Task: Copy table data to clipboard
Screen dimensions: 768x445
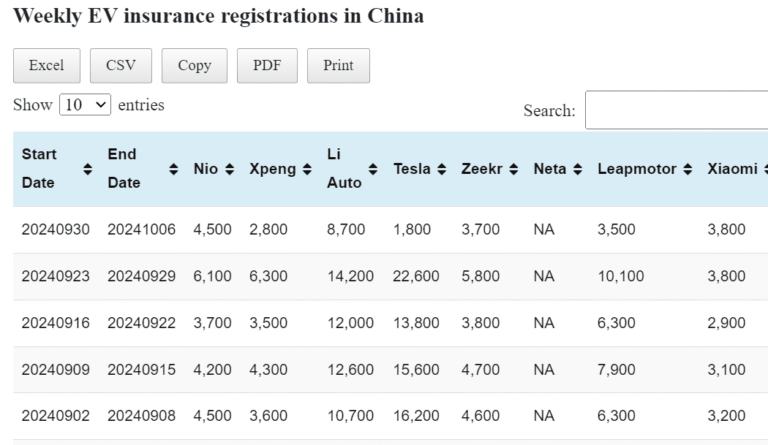Action: 194,66
